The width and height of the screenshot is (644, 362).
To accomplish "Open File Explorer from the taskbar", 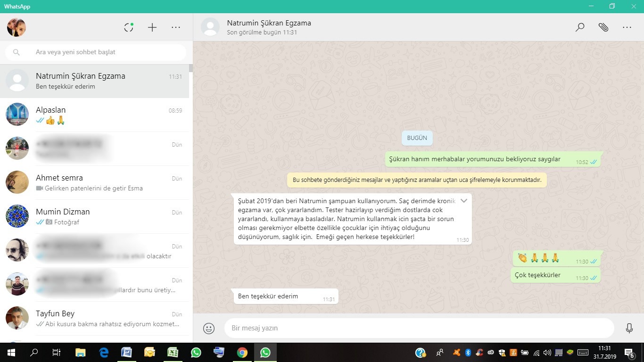I will (81, 353).
